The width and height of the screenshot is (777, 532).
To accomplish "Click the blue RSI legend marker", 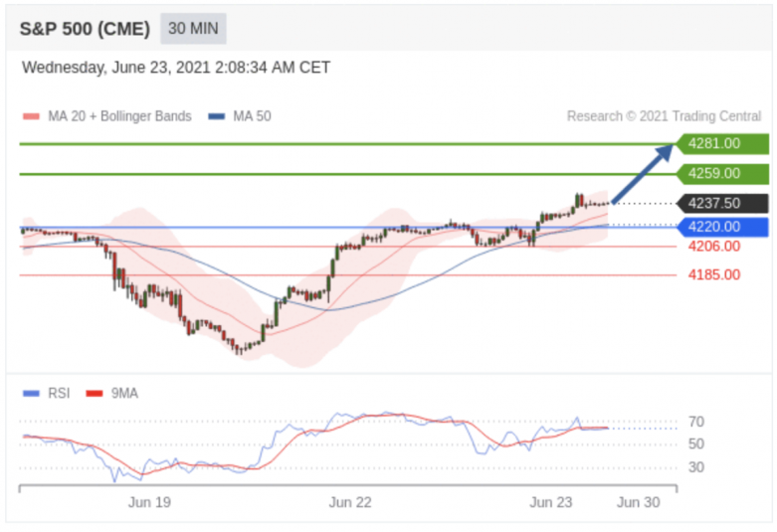I will (31, 394).
